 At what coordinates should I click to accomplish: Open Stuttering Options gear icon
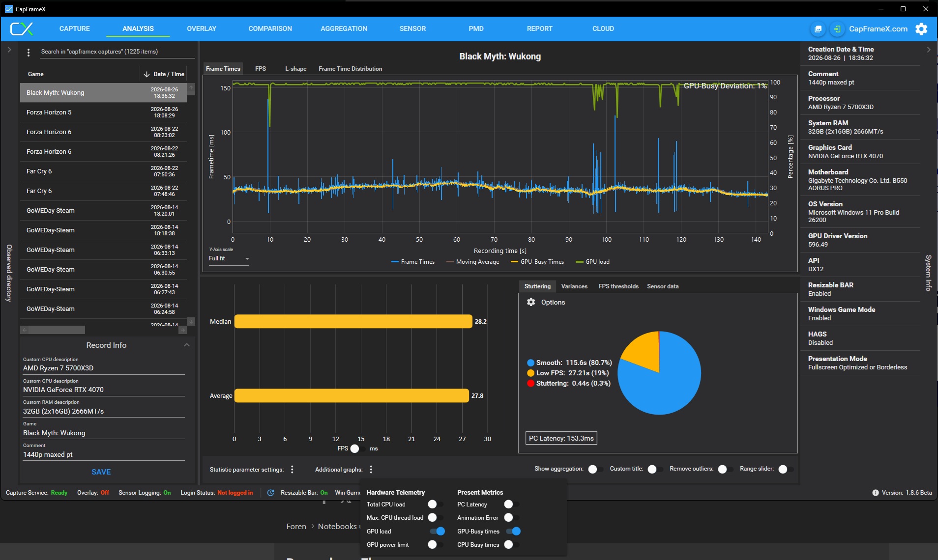click(531, 302)
